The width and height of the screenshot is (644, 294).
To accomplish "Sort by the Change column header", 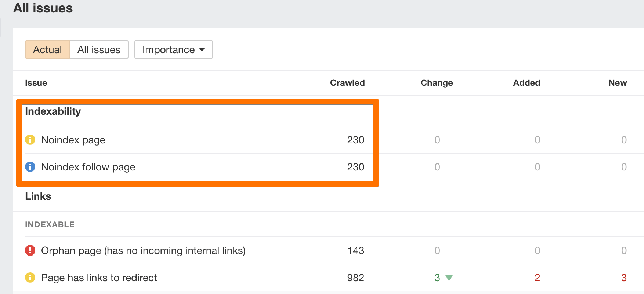I will [437, 83].
